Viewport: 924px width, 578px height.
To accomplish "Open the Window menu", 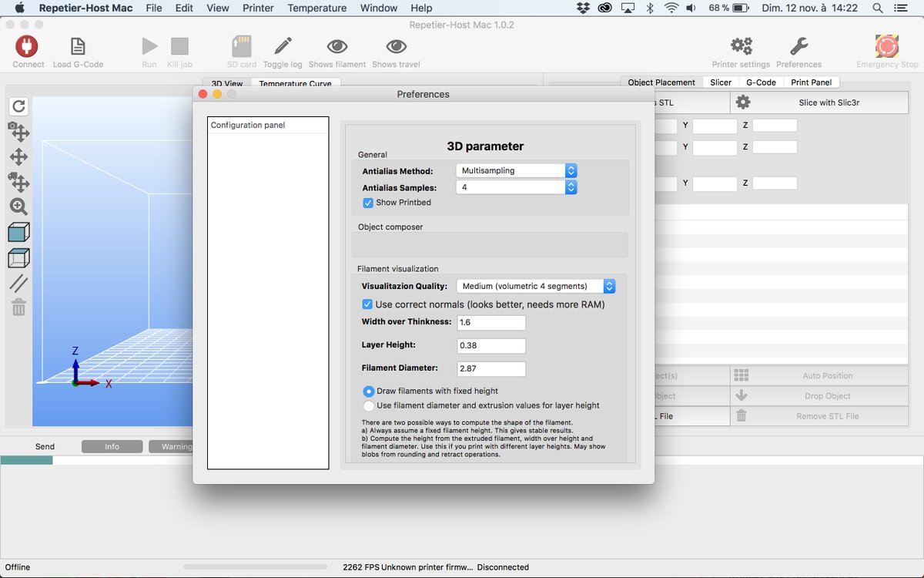I will point(379,8).
